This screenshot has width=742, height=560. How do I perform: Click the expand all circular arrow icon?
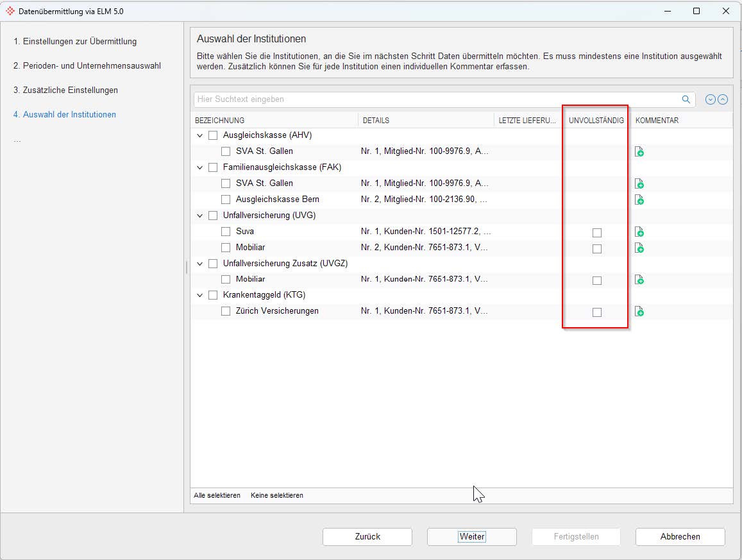(x=710, y=99)
